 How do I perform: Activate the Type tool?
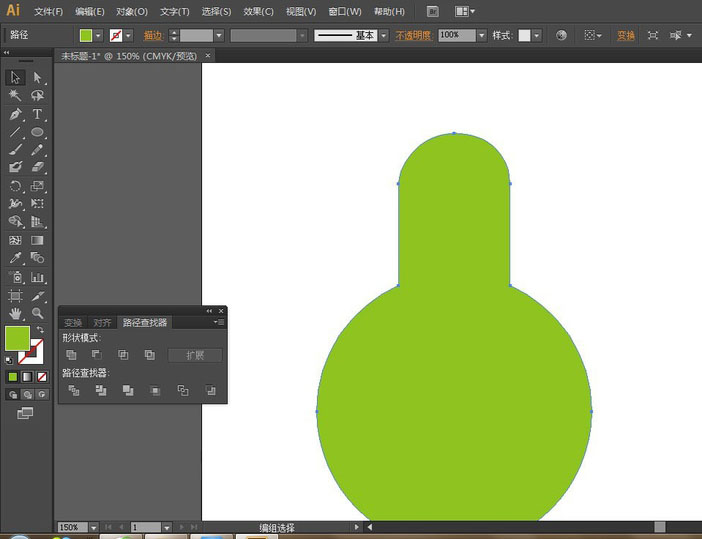37,114
